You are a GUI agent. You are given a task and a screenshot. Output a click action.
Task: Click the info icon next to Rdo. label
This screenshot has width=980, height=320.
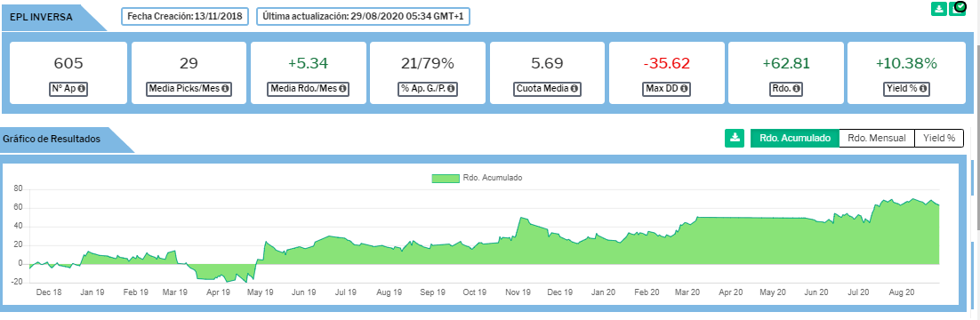click(x=796, y=89)
